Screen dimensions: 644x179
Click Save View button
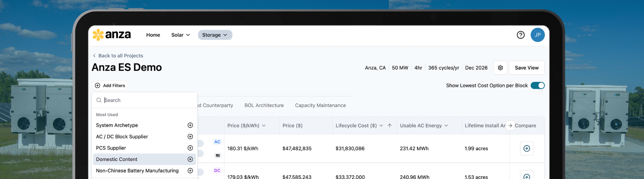(527, 68)
